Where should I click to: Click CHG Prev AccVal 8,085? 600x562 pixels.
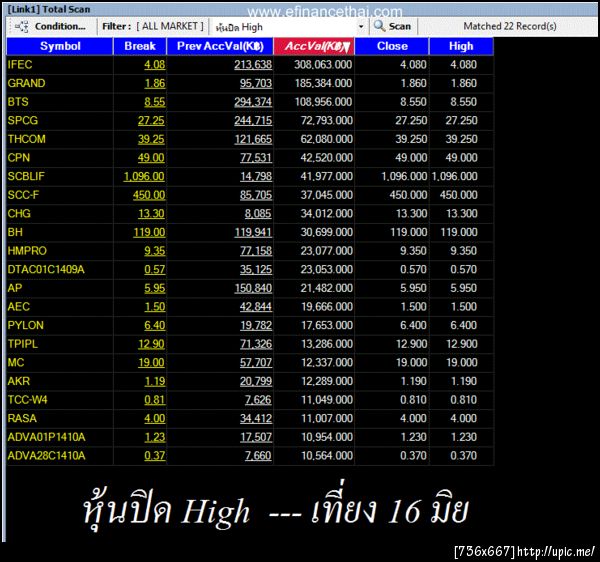pyautogui.click(x=258, y=213)
